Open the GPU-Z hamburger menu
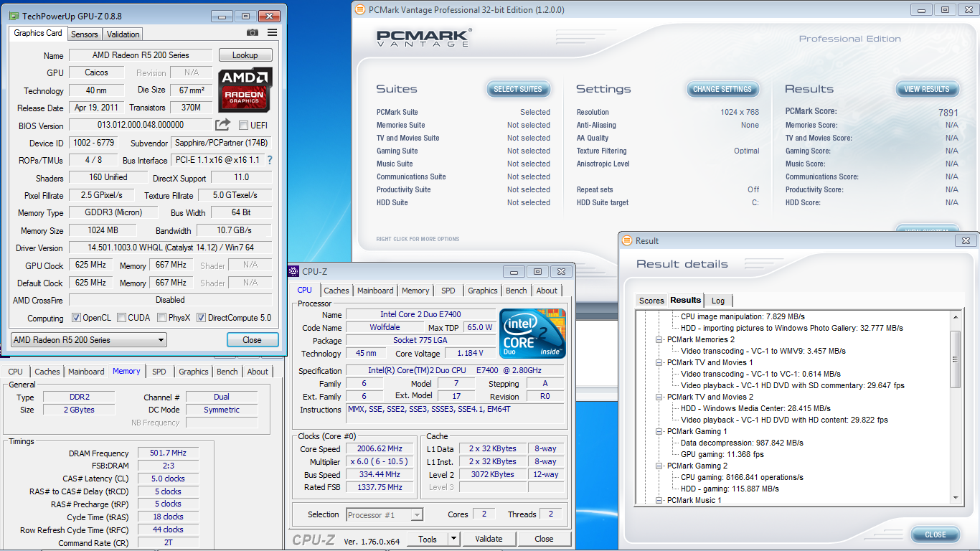Image resolution: width=980 pixels, height=551 pixels. 273,32
